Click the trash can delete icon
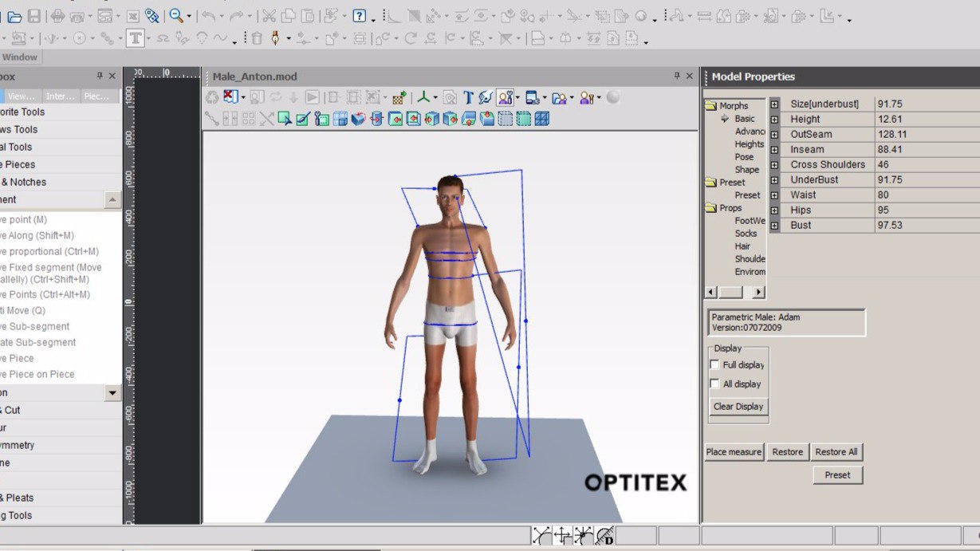The width and height of the screenshot is (980, 551). click(256, 38)
